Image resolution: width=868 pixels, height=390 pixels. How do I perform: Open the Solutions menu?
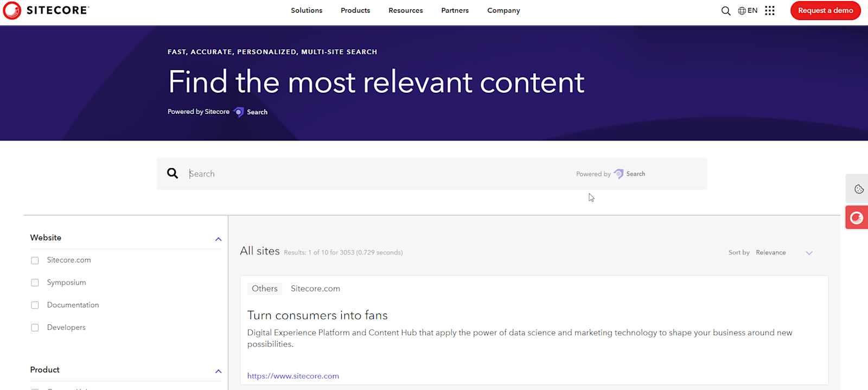(x=307, y=10)
